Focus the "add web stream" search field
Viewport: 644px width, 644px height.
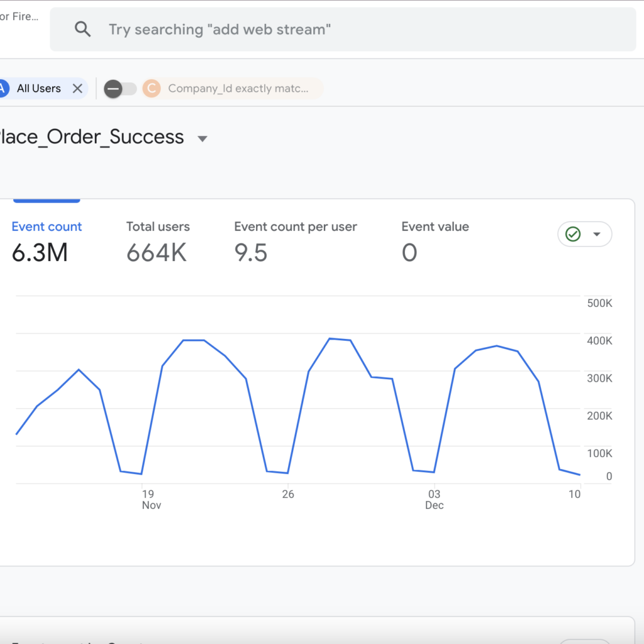pyautogui.click(x=343, y=29)
